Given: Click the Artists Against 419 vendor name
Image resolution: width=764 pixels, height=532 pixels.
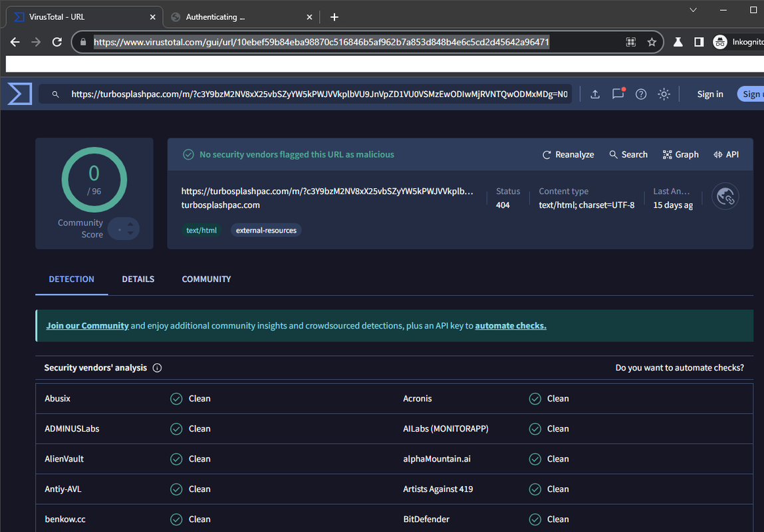Looking at the screenshot, I should (x=438, y=489).
